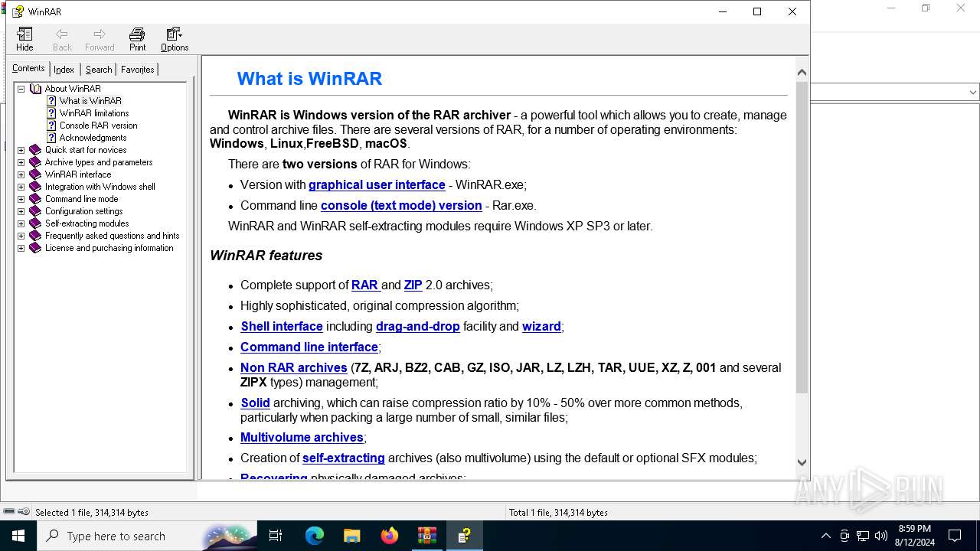The image size is (980, 551).
Task: Expand Configuration settings node
Action: (21, 211)
